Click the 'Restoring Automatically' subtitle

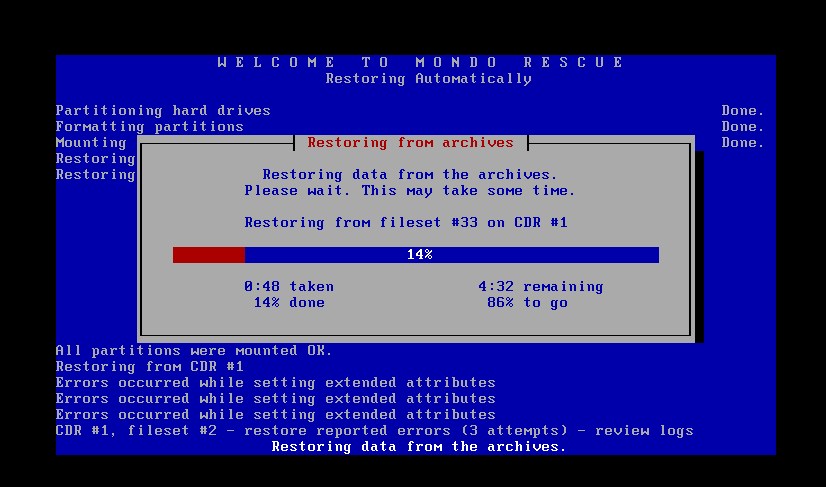pyautogui.click(x=428, y=79)
